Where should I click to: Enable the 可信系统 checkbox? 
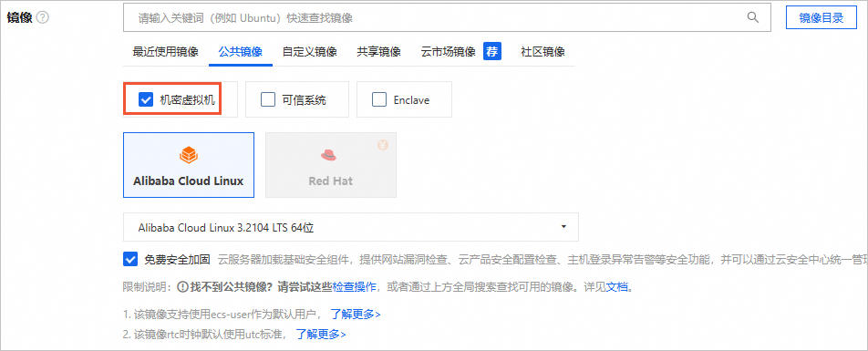pos(268,99)
